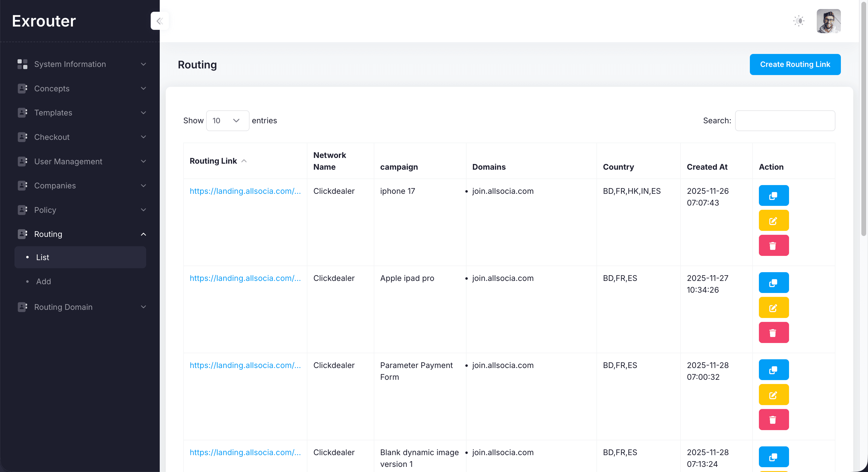Open the Concepts menu item

pyautogui.click(x=80, y=88)
